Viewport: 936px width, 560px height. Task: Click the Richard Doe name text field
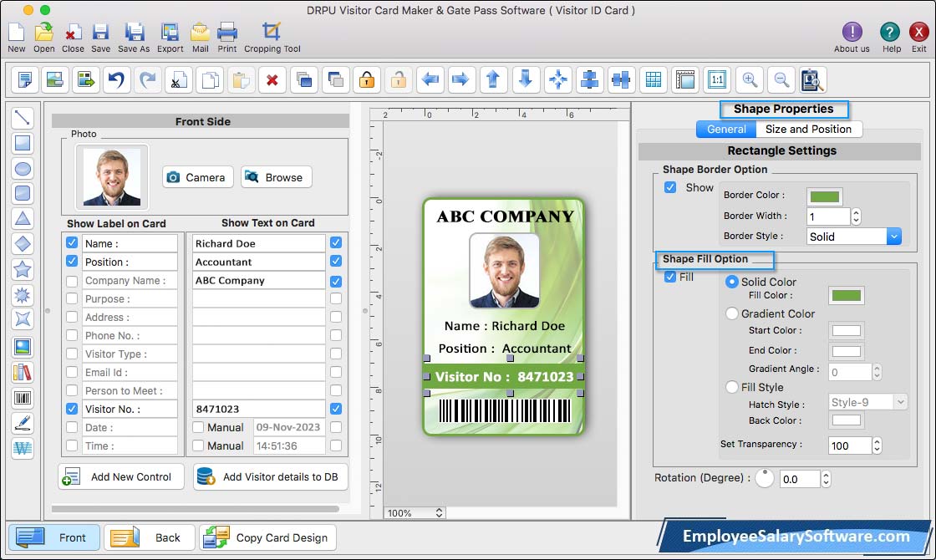258,243
